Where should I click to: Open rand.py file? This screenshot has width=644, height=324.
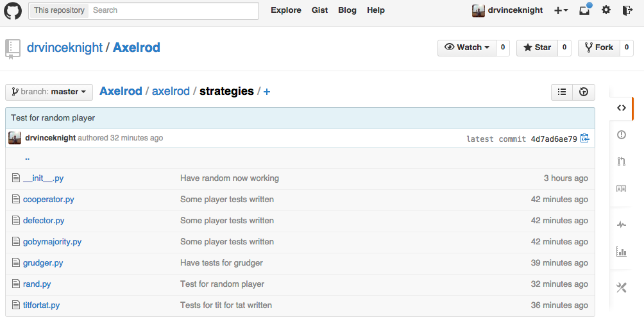pos(37,284)
